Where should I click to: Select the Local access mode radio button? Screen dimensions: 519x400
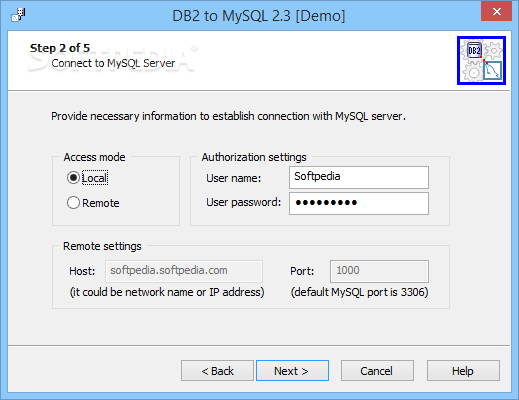coord(73,178)
